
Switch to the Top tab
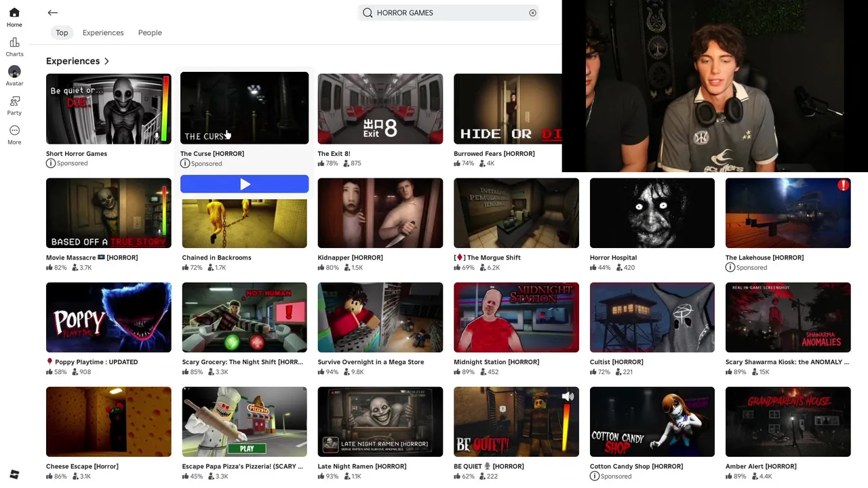[62, 33]
